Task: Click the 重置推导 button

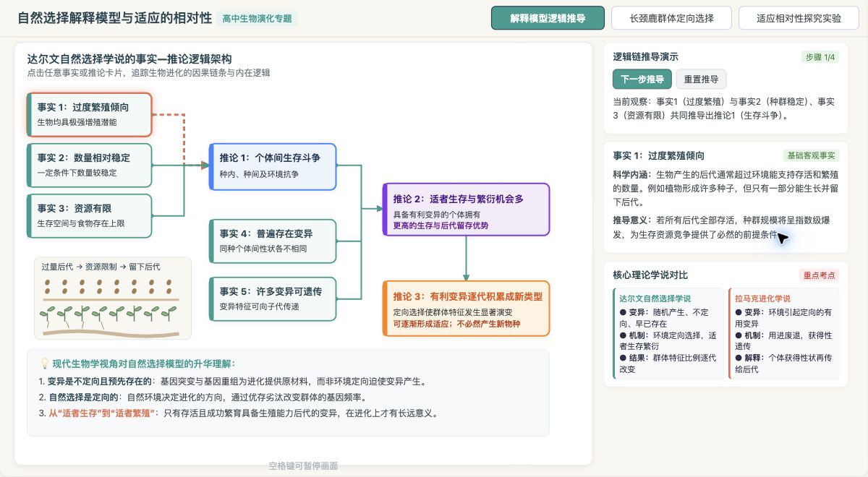Action: (701, 79)
